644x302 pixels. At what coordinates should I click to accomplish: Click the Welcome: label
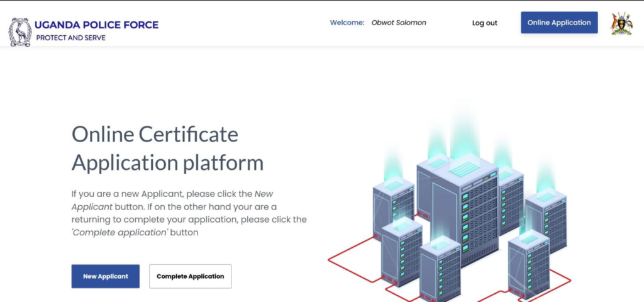coord(347,23)
